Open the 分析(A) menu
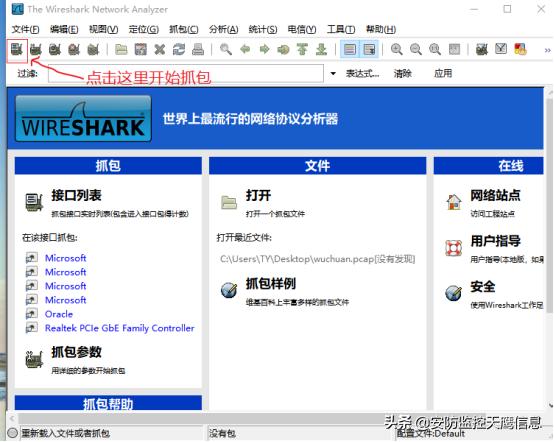The image size is (554, 442). pyautogui.click(x=224, y=29)
